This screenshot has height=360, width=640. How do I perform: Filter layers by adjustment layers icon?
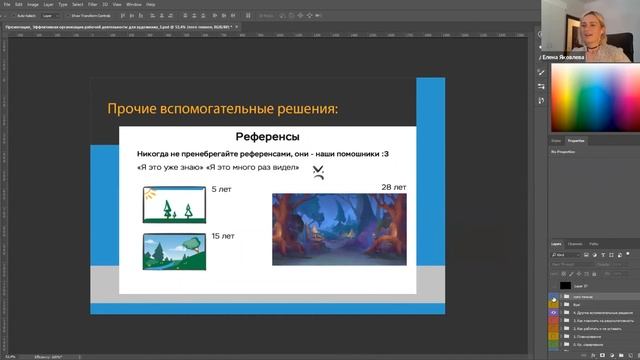(x=595, y=255)
